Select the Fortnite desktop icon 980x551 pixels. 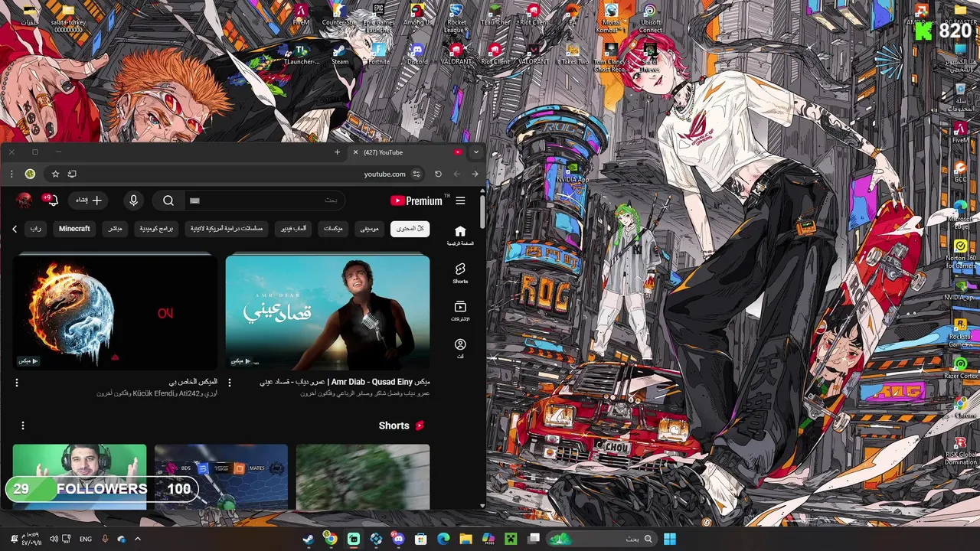coord(378,54)
